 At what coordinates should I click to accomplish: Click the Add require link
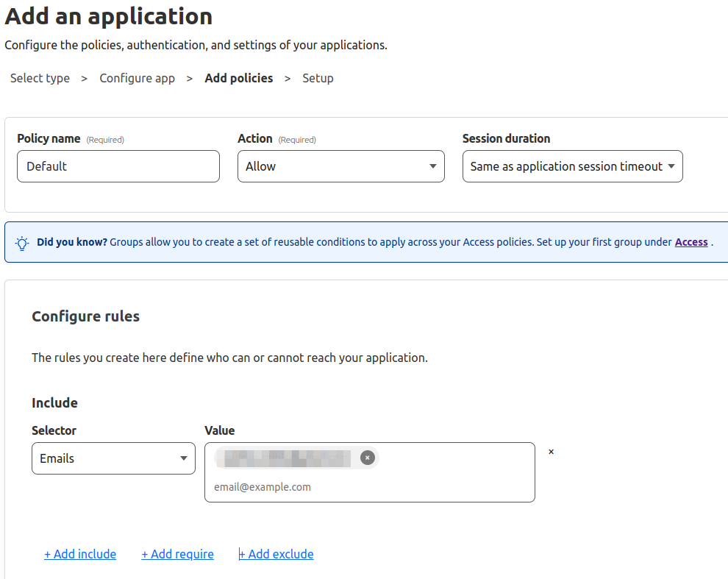pyautogui.click(x=177, y=554)
